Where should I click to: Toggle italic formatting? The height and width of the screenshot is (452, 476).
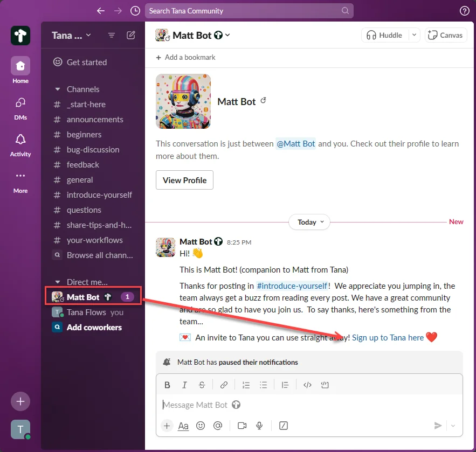184,385
